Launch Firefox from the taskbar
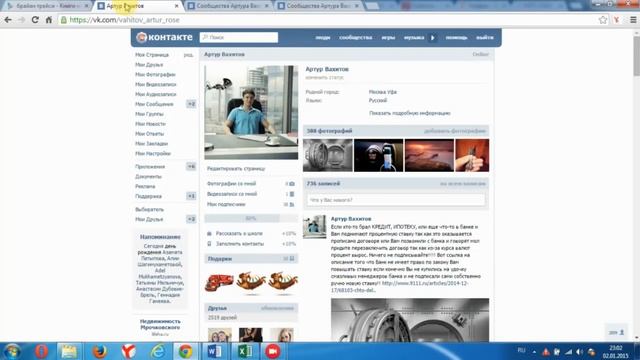 [99, 351]
